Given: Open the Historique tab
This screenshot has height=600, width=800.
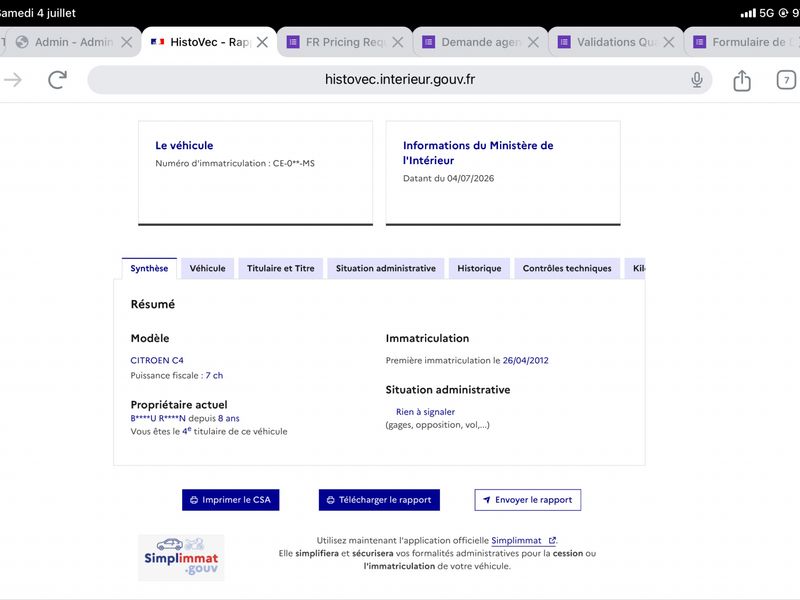Looking at the screenshot, I should tap(479, 268).
